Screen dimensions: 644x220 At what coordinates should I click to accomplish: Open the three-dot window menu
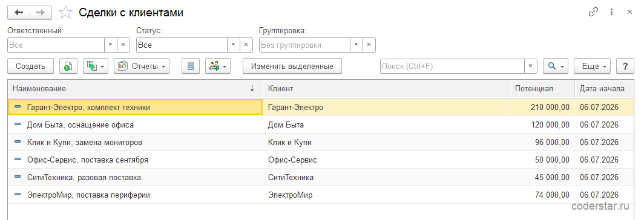pos(612,12)
